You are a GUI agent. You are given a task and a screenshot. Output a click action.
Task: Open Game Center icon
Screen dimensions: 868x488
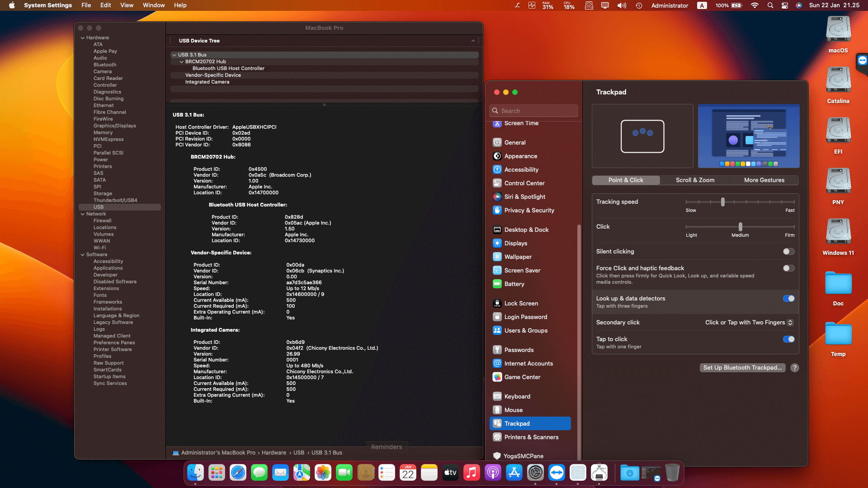(497, 377)
